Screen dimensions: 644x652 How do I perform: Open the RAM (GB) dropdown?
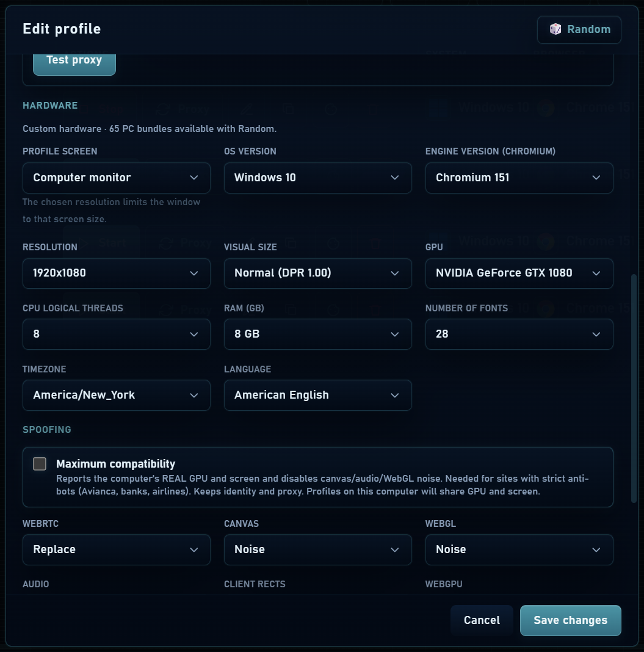click(317, 334)
